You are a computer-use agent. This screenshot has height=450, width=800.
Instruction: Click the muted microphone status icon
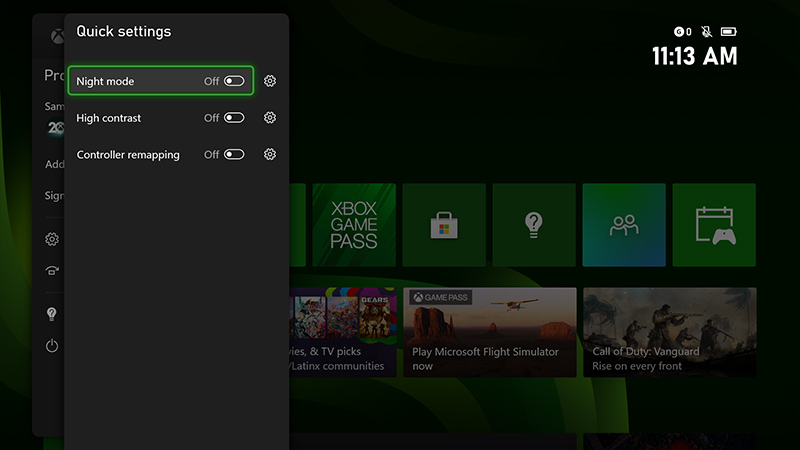pos(707,32)
